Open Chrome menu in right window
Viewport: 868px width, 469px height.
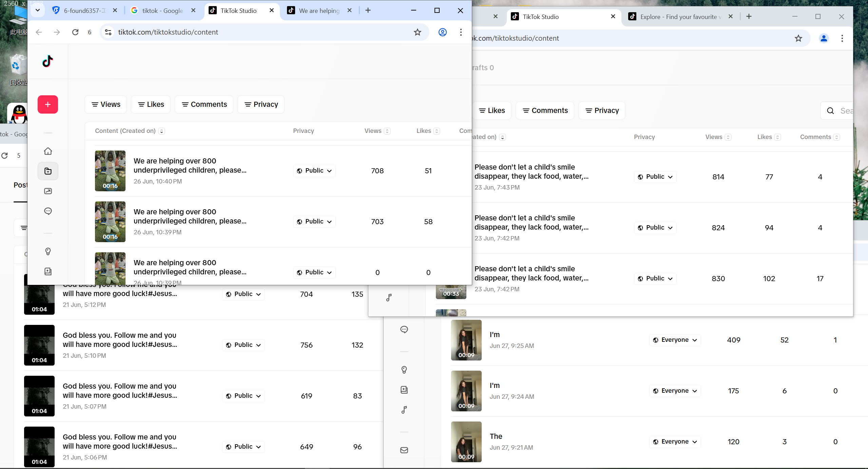pyautogui.click(x=842, y=38)
